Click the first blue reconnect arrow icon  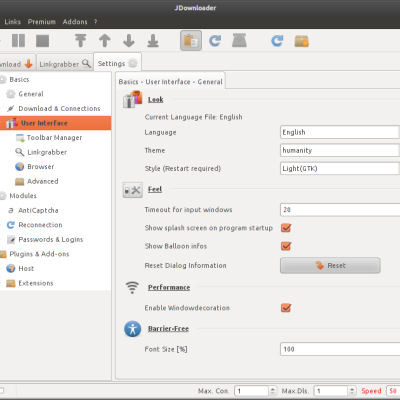[x=215, y=41]
